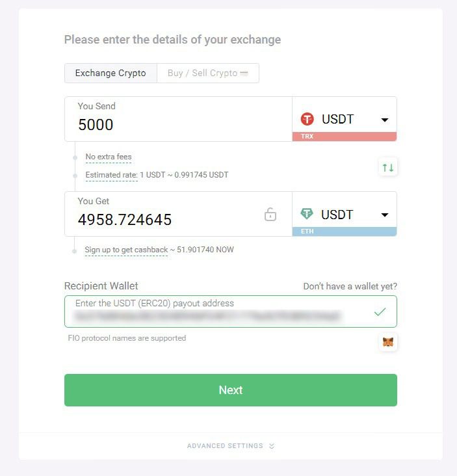
Task: Toggle the fixed rate lock icon
Action: [x=270, y=215]
